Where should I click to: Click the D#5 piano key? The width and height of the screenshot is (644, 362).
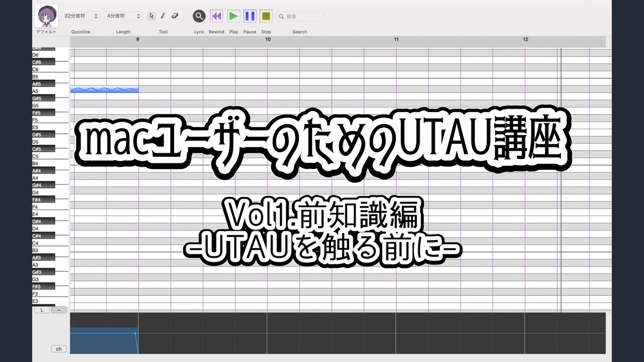pyautogui.click(x=44, y=135)
